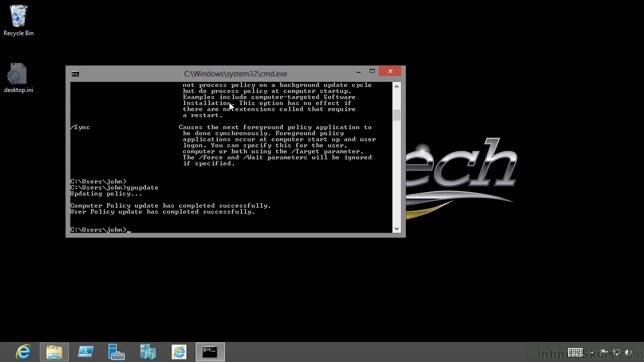Click the 'if specified.' text line

point(209,163)
